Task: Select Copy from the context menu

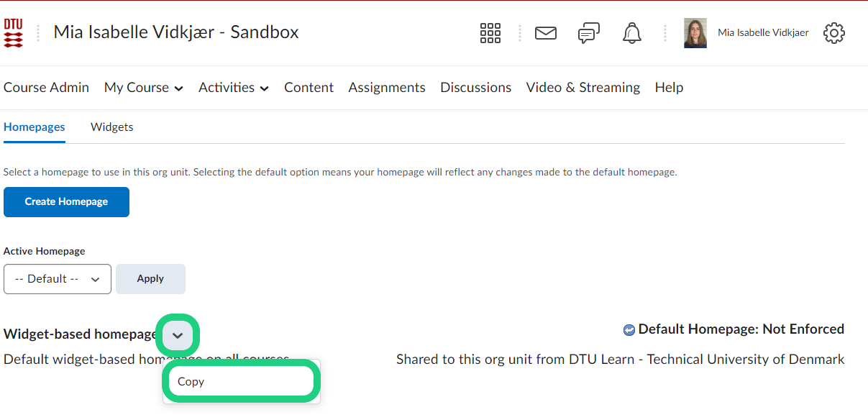Action: (x=191, y=382)
